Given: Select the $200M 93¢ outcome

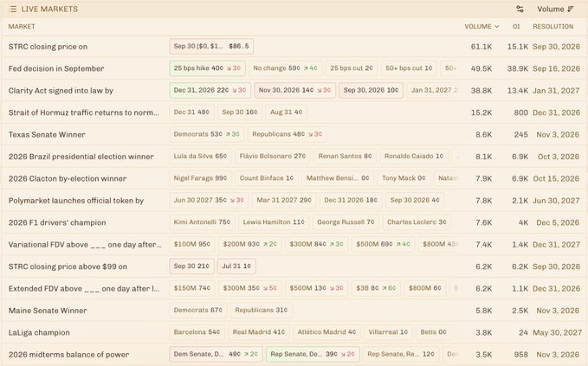Looking at the screenshot, I should click(x=250, y=244).
